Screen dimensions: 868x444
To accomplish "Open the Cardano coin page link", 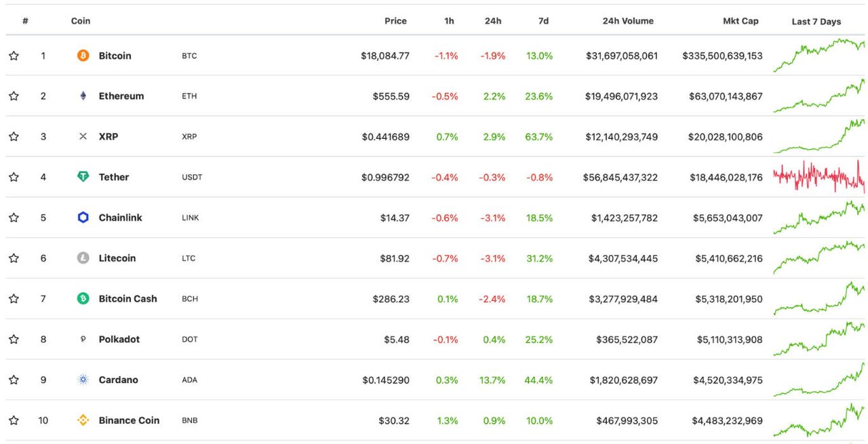I will point(119,380).
